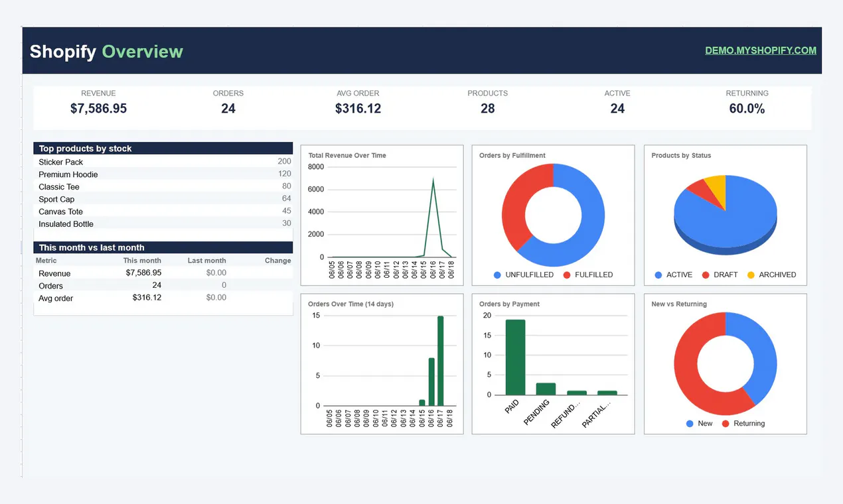Click the This month column header
Screen dimensions: 843x504
[142, 261]
